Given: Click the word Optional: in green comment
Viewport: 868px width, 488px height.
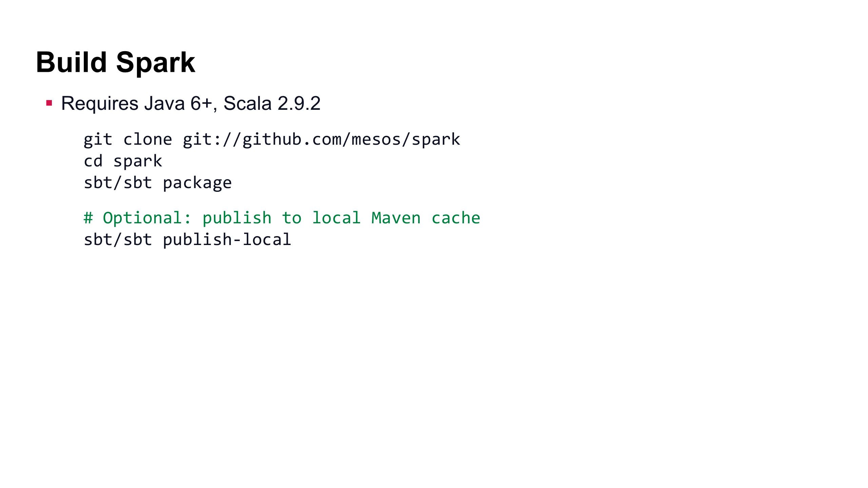Looking at the screenshot, I should point(147,218).
